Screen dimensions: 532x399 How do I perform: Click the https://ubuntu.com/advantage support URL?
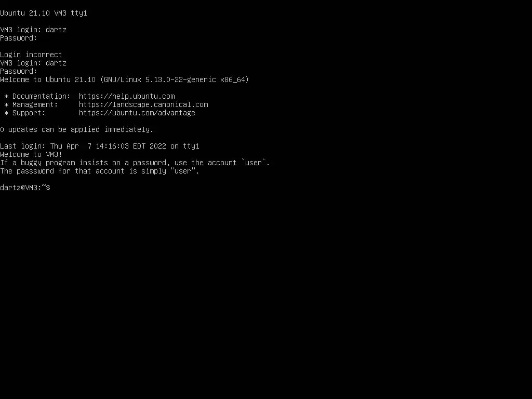pos(137,113)
